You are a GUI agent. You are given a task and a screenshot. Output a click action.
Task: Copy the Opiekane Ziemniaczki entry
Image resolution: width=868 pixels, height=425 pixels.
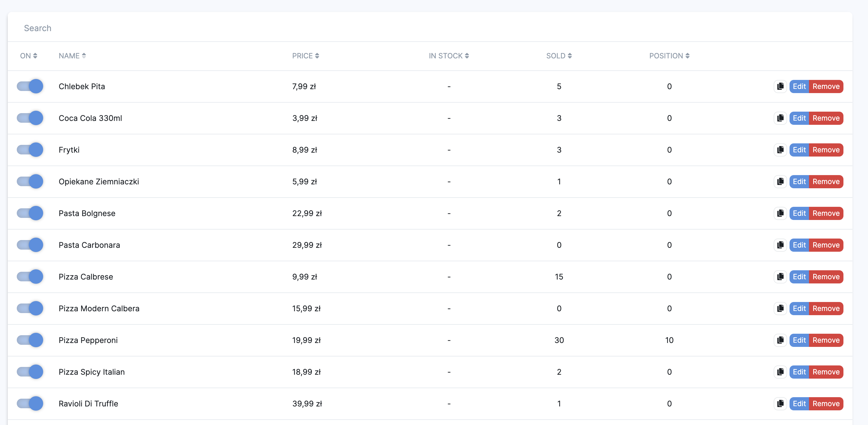click(780, 181)
